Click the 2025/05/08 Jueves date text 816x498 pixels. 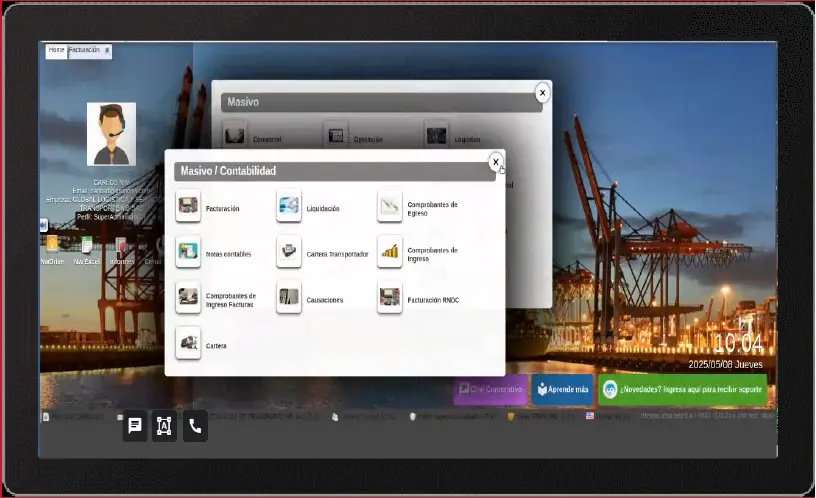pyautogui.click(x=725, y=365)
